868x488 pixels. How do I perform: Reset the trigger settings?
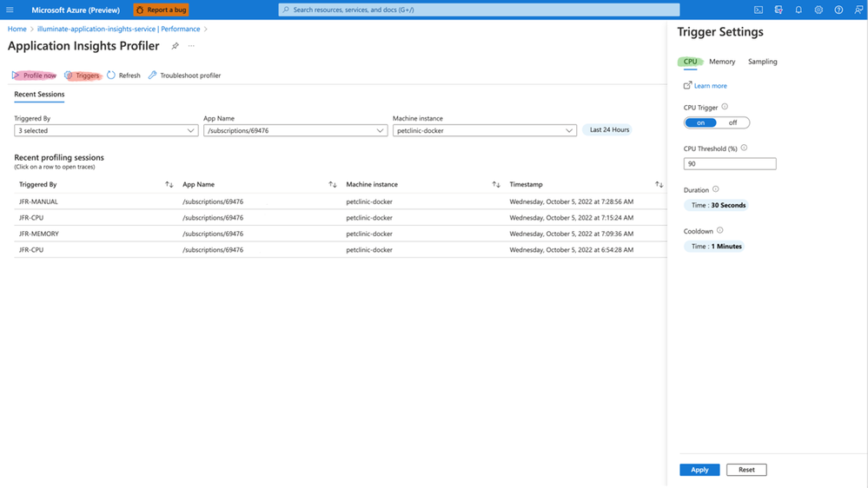point(746,470)
